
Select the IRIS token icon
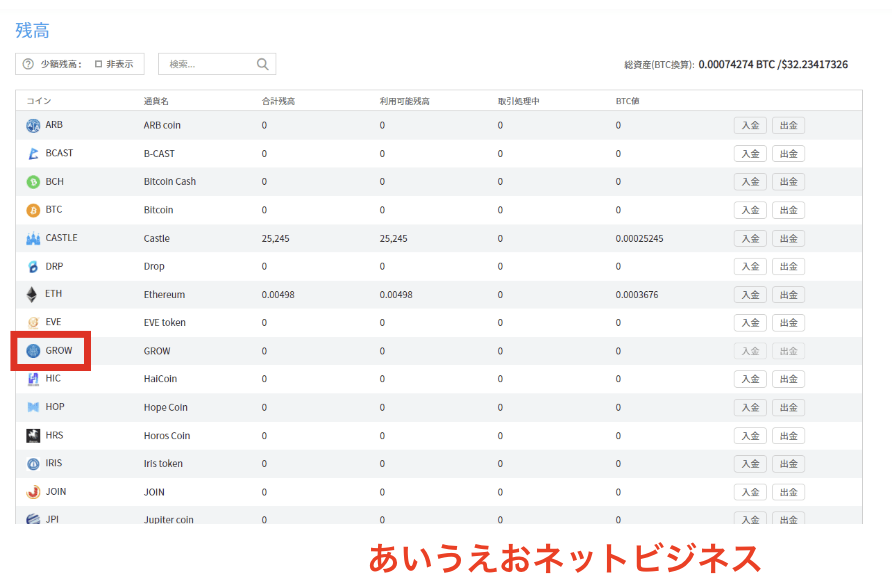pyautogui.click(x=33, y=464)
